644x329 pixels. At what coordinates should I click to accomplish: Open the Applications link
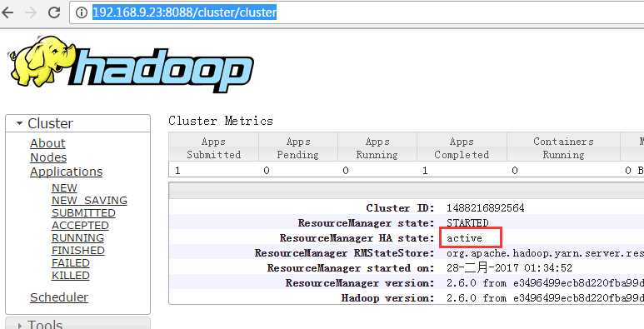(x=66, y=172)
